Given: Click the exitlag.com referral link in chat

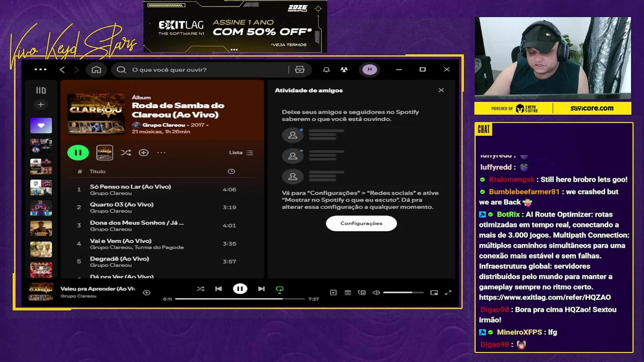Looking at the screenshot, I should pyautogui.click(x=545, y=297).
